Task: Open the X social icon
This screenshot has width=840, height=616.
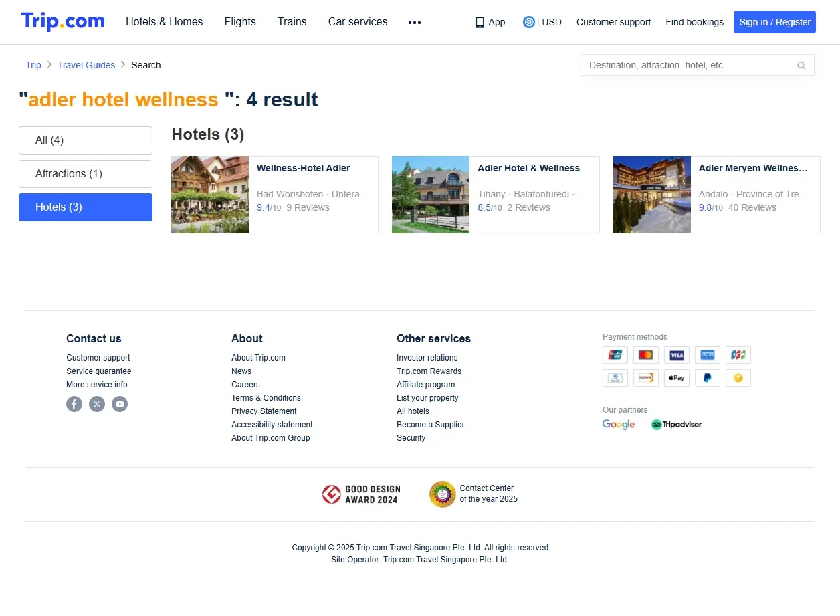Action: point(97,404)
